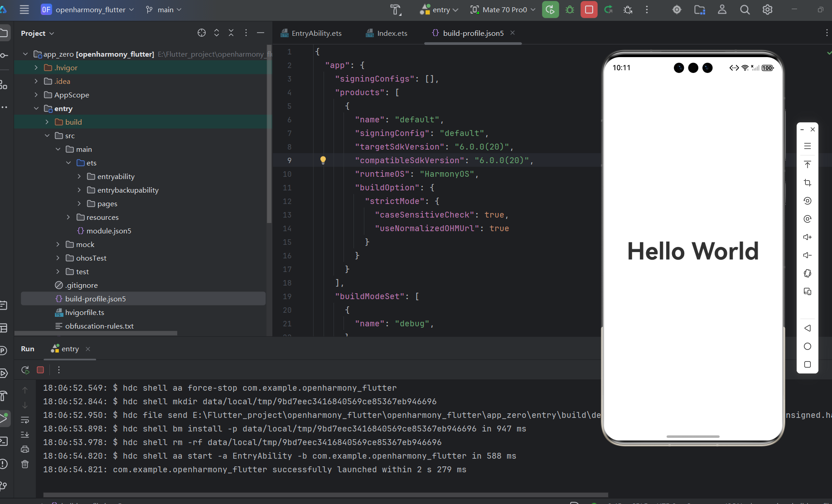Open Project panel options menu
This screenshot has height=504, width=832.
[246, 33]
